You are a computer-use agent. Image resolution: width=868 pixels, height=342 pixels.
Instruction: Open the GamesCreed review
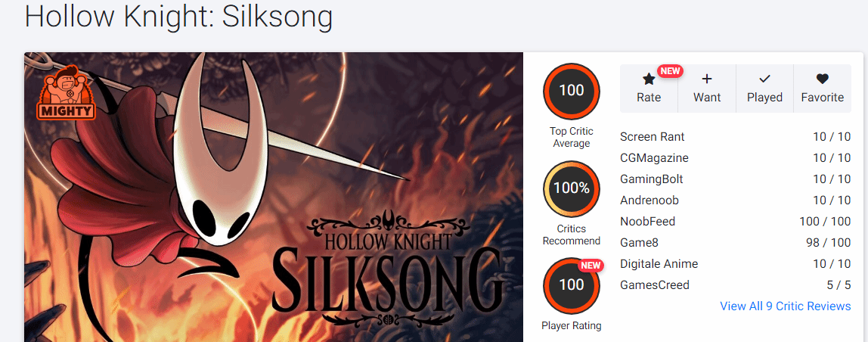click(655, 285)
